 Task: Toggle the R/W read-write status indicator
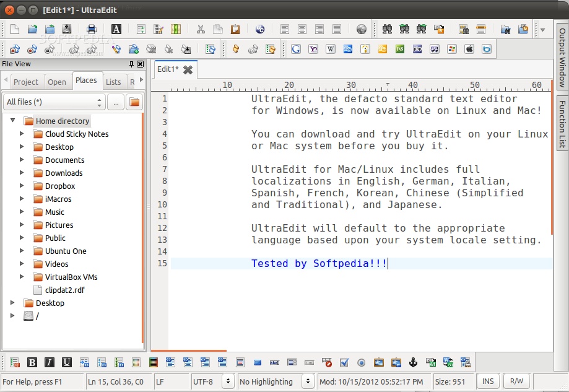click(516, 381)
